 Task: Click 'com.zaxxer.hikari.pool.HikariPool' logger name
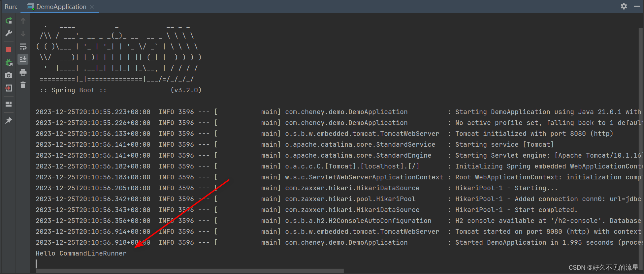click(x=350, y=199)
